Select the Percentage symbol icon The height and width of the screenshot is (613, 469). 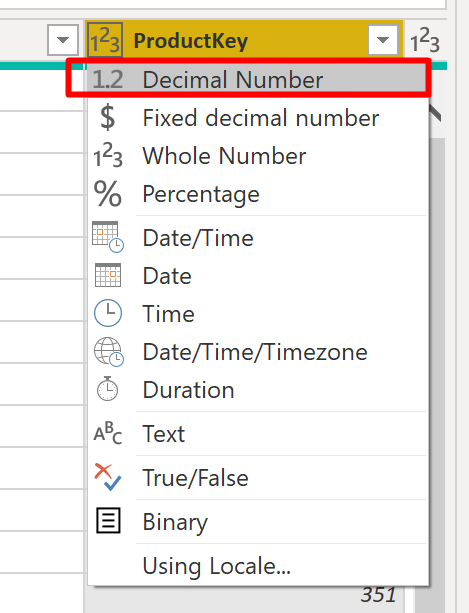point(107,194)
